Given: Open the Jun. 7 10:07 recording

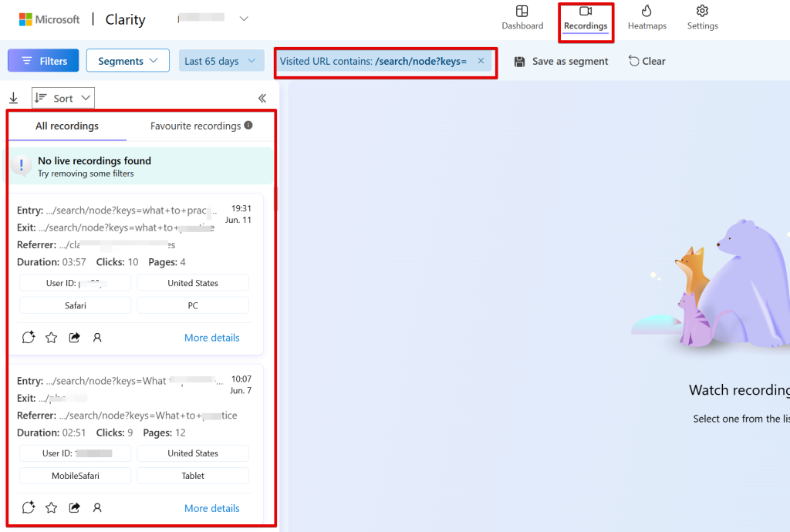Looking at the screenshot, I should 136,445.
